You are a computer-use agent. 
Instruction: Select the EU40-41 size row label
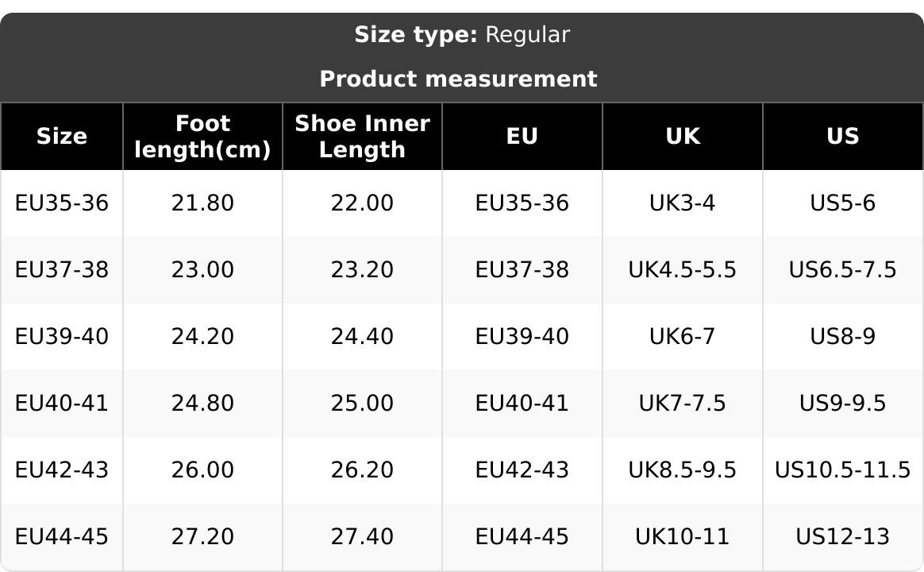click(62, 404)
